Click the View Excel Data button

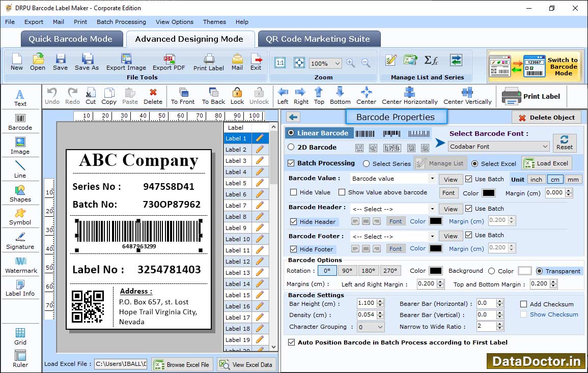[246, 364]
